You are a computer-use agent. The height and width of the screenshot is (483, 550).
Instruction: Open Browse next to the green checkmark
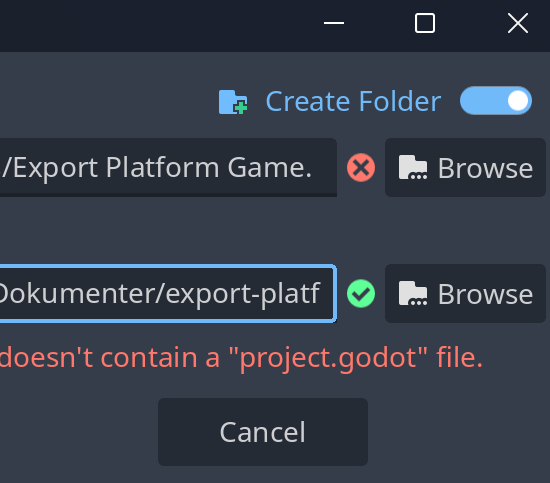point(465,294)
